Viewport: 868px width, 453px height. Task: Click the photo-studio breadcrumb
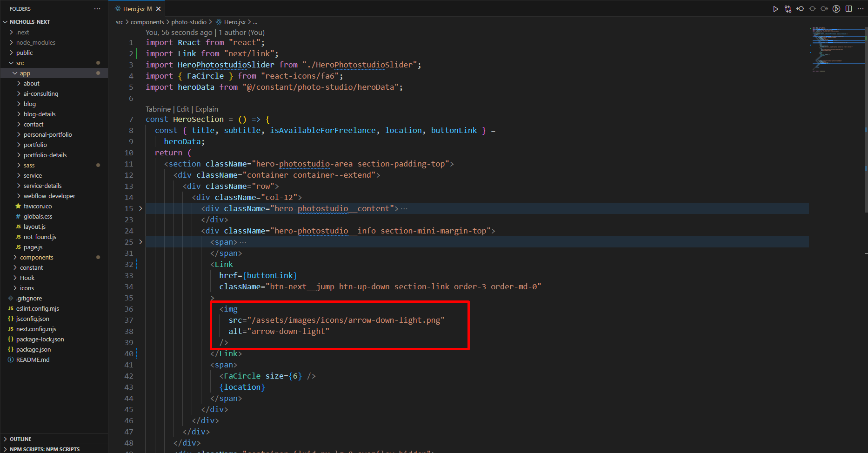click(189, 22)
